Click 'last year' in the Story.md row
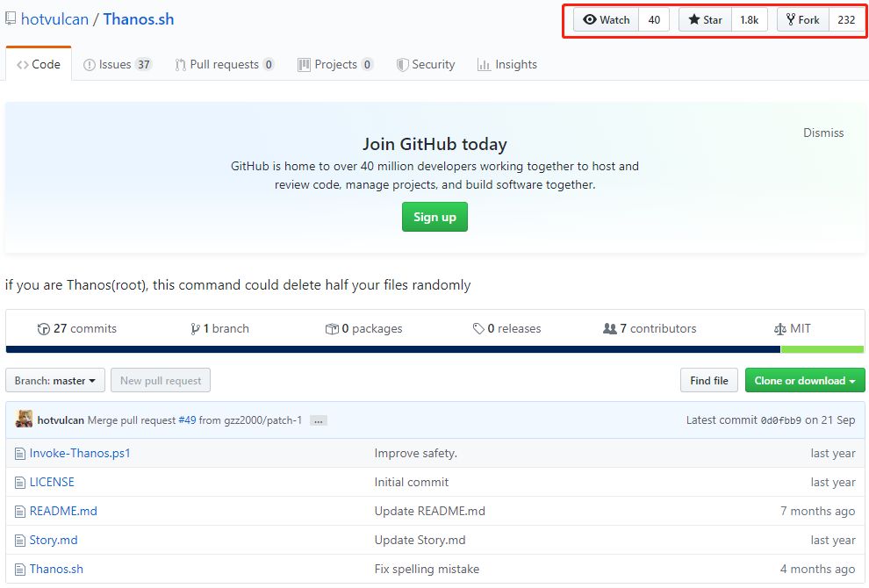Image resolution: width=869 pixels, height=588 pixels. click(833, 540)
